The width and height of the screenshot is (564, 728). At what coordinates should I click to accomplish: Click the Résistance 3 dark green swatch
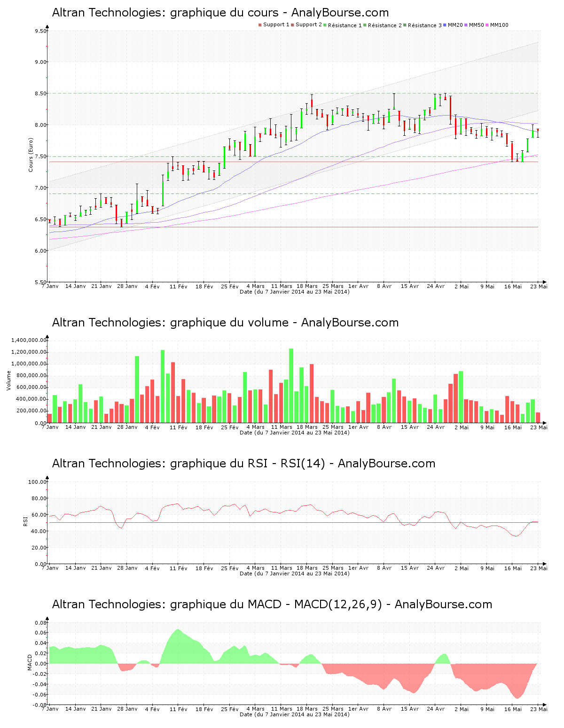coord(405,25)
